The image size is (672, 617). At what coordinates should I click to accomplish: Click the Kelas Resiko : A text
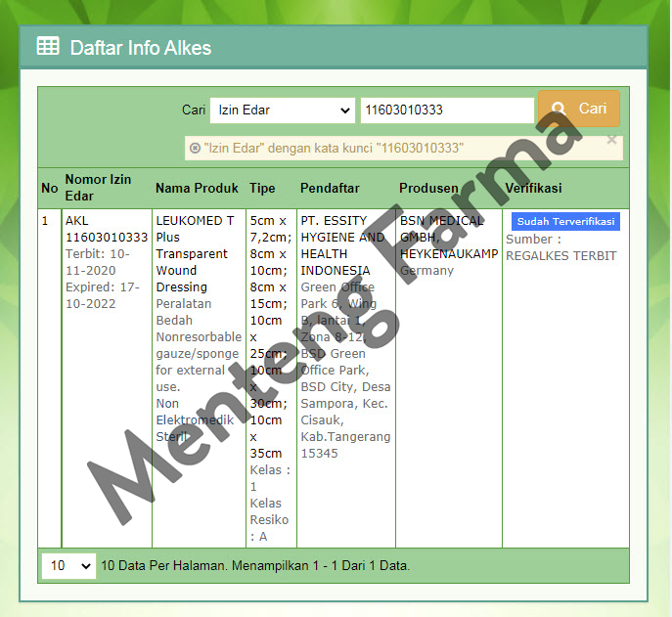(269, 519)
